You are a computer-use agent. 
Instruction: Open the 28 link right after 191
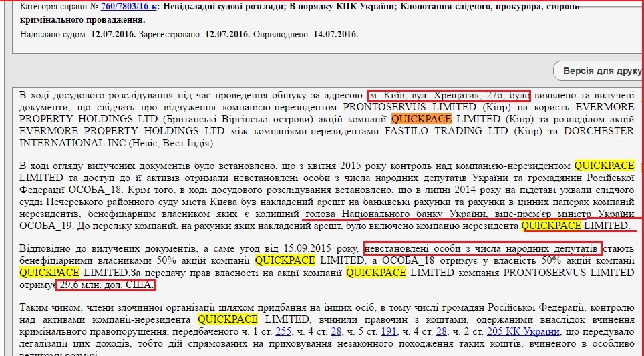click(442, 331)
